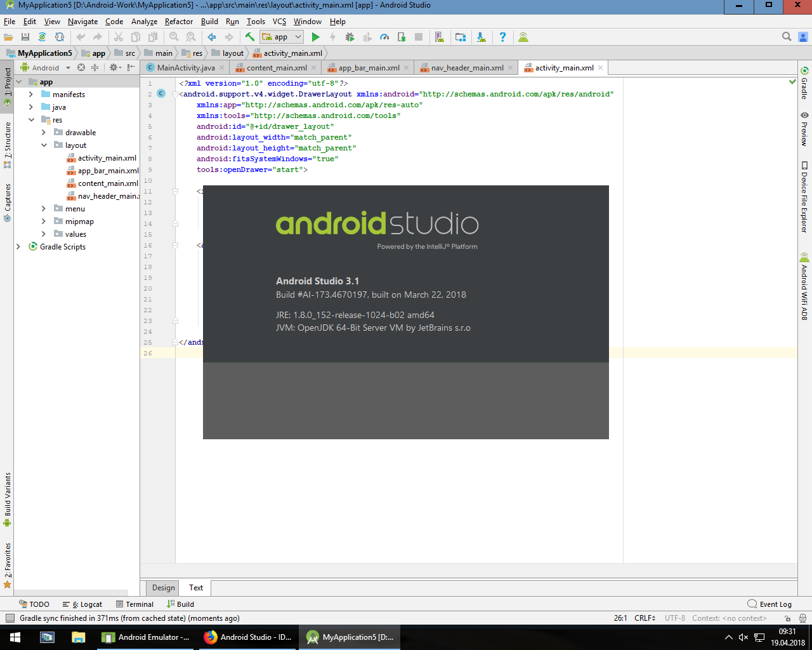Expand the manifests folder in project tree
The width and height of the screenshot is (812, 650).
[31, 95]
